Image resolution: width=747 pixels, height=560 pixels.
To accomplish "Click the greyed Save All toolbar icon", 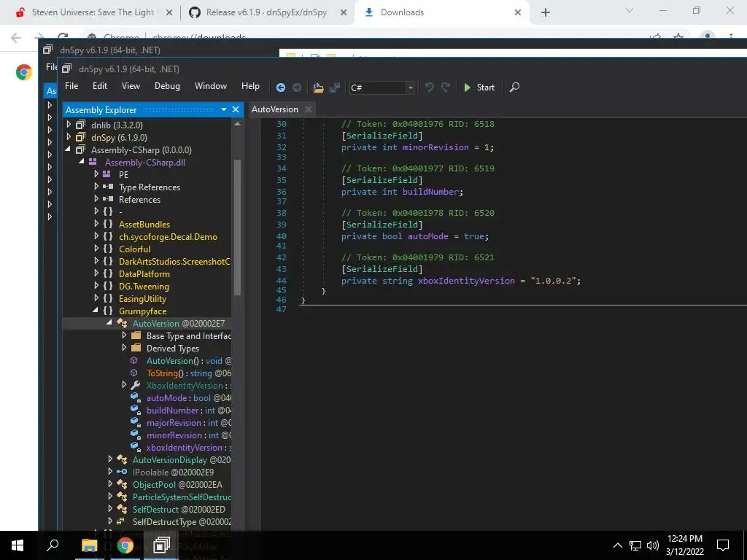I will [x=335, y=87].
